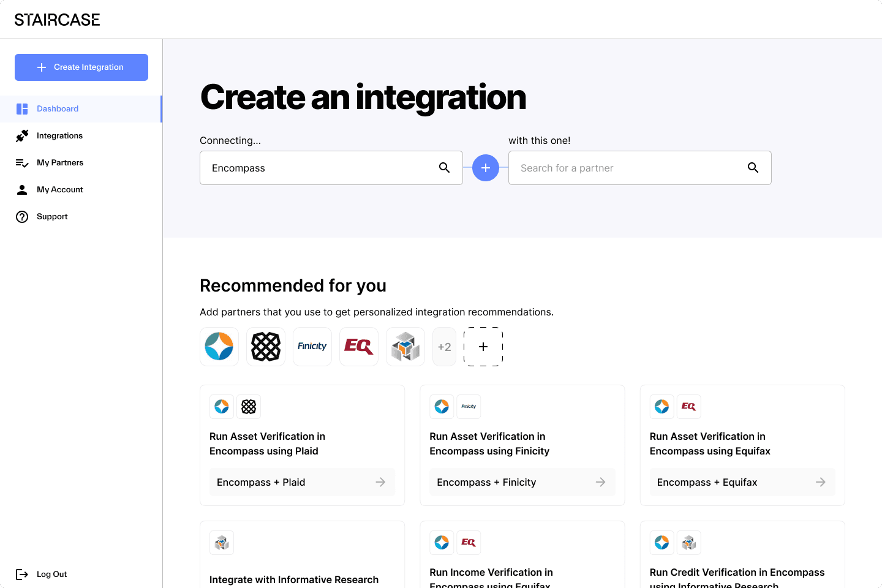Open the Support section
Viewport: 882px width, 588px height.
tap(81, 217)
